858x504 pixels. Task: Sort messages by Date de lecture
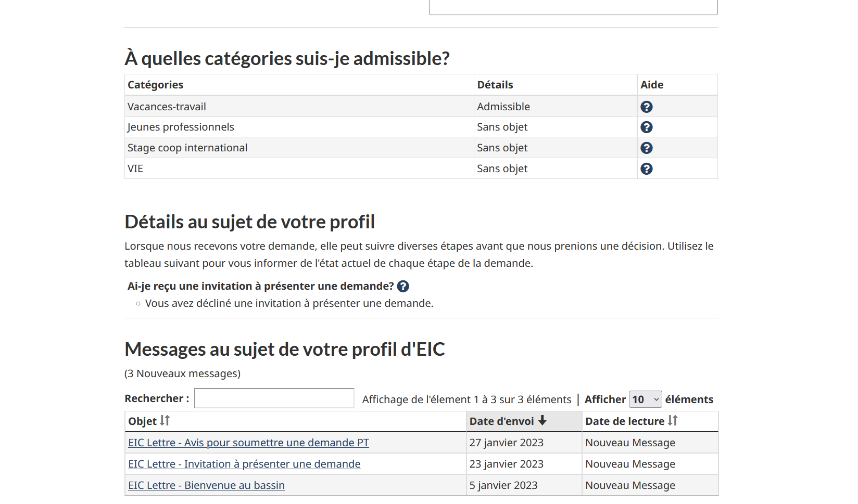673,420
